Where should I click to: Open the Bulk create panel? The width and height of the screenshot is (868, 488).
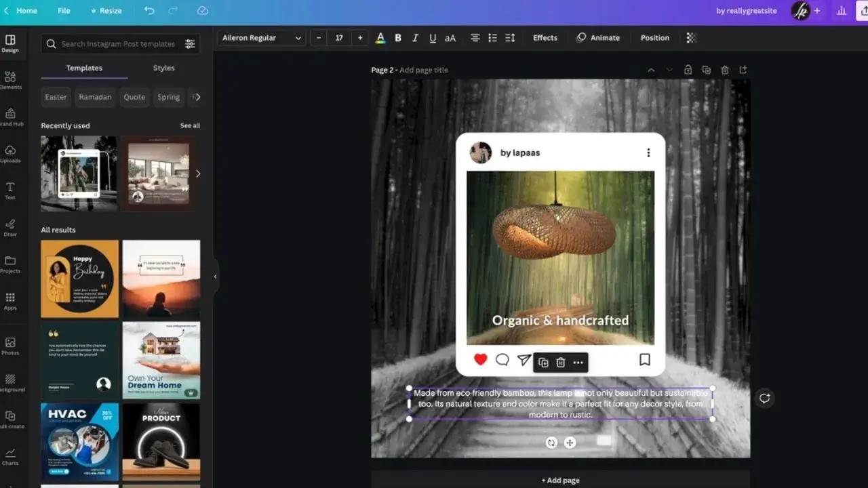click(10, 420)
